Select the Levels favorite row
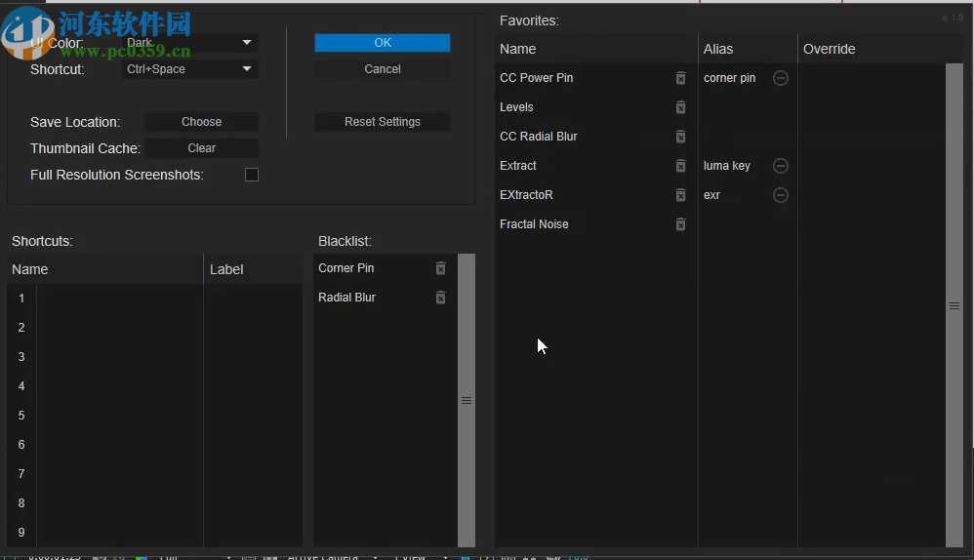Image resolution: width=974 pixels, height=560 pixels. [x=595, y=107]
